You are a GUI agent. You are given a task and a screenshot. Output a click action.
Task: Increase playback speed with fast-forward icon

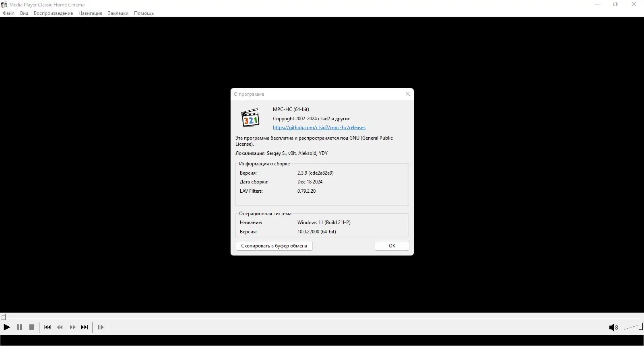click(x=72, y=327)
